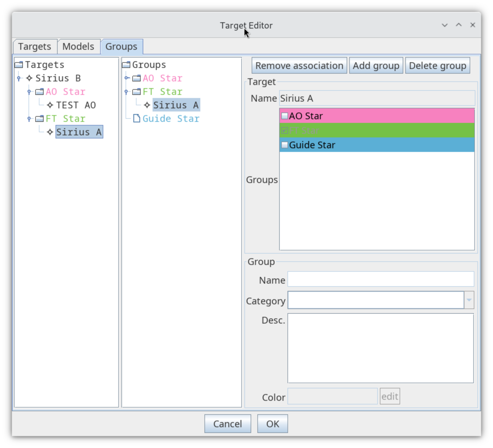Toggle the FT Star group checkbox
The image size is (493, 448).
point(285,130)
